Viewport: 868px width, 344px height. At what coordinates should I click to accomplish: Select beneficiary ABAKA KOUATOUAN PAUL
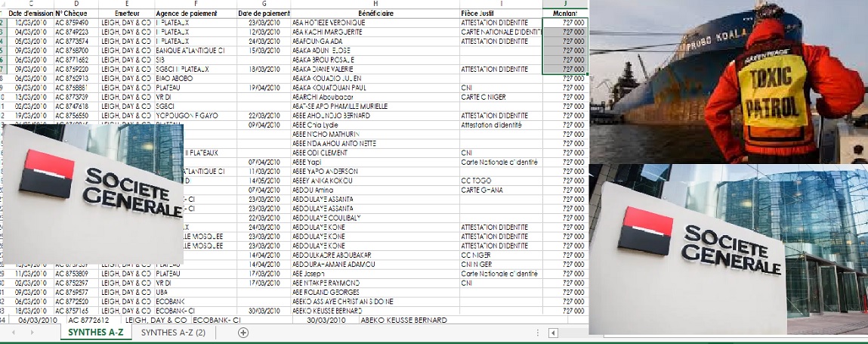[375, 88]
